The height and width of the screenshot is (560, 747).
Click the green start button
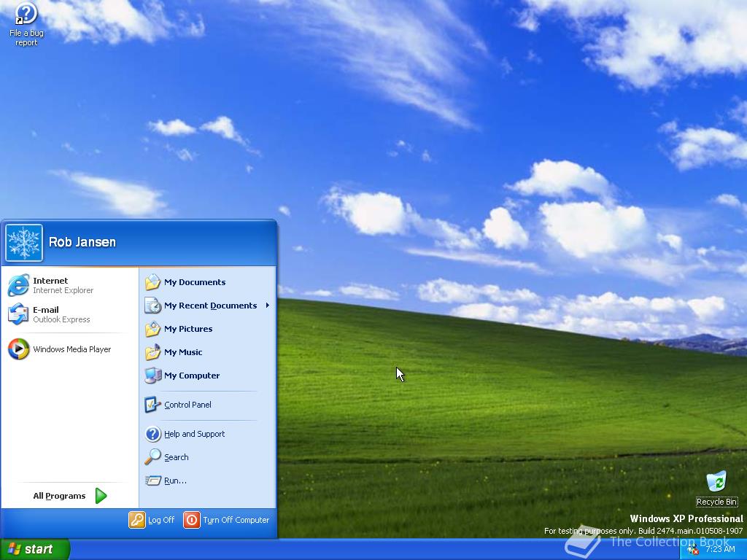point(34,549)
